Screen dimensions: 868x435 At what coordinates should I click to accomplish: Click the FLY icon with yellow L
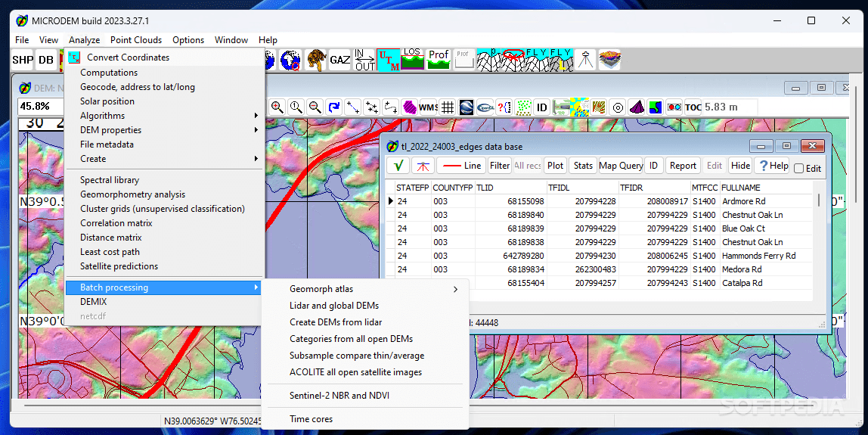click(560, 60)
